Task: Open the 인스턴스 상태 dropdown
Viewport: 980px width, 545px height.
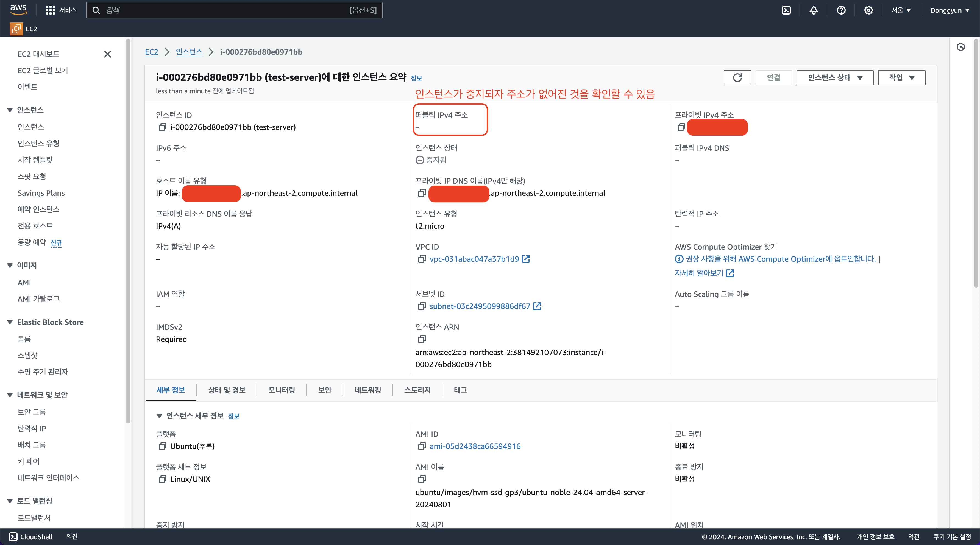Action: [835, 78]
